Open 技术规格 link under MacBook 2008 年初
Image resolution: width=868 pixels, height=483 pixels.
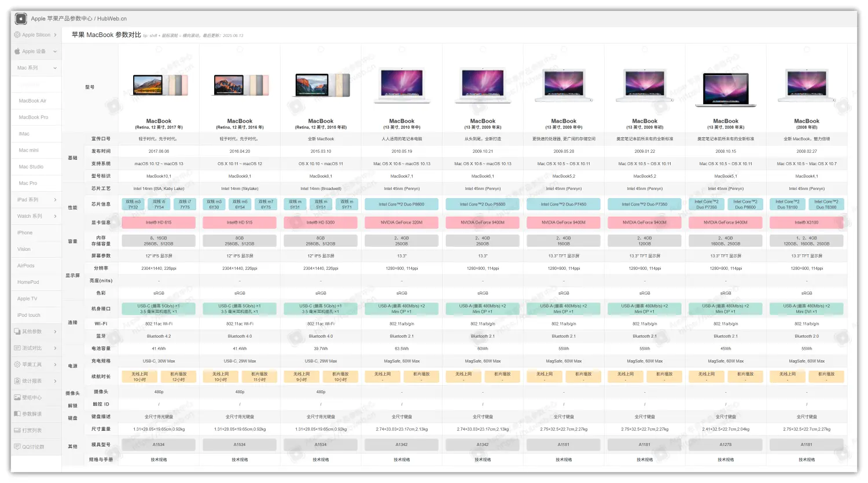807,460
